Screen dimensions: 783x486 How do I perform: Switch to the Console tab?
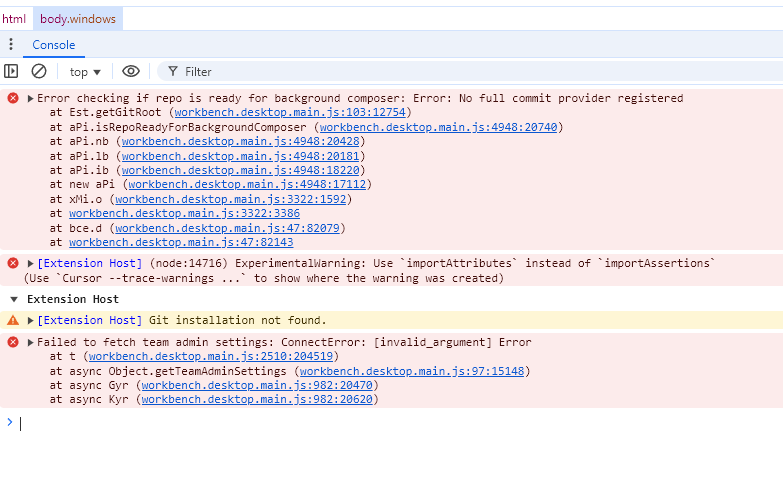point(53,45)
